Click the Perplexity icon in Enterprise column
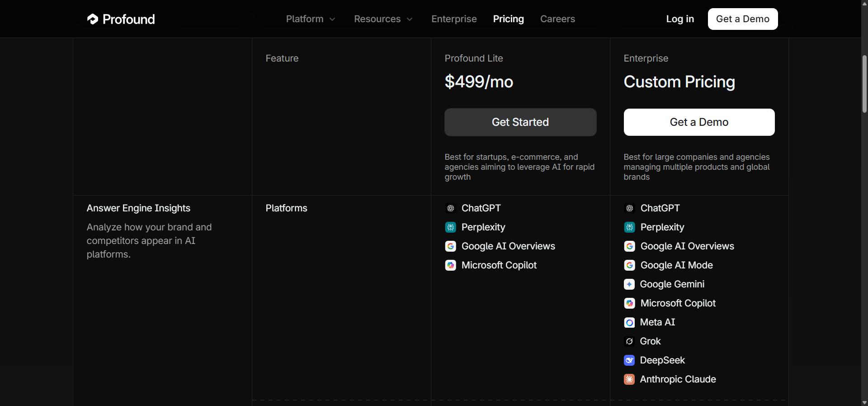The height and width of the screenshot is (406, 868). 630,227
